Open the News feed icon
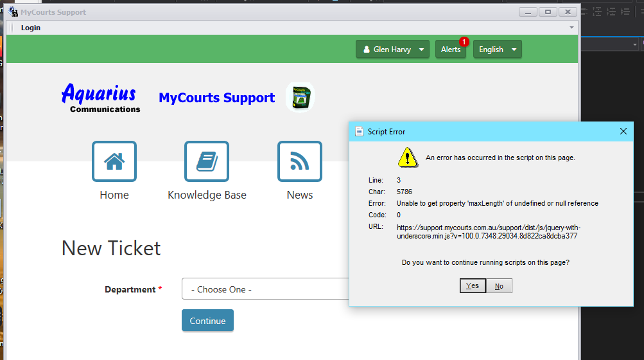Screen dimensions: 644x360 (299, 161)
